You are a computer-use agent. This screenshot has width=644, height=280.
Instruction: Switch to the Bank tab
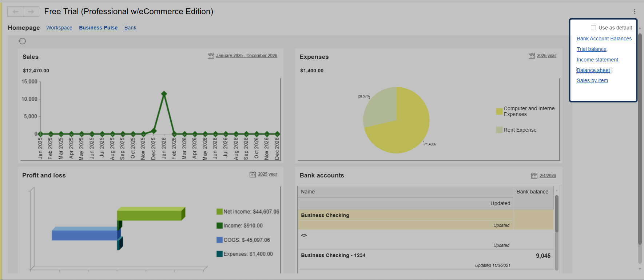pos(130,28)
